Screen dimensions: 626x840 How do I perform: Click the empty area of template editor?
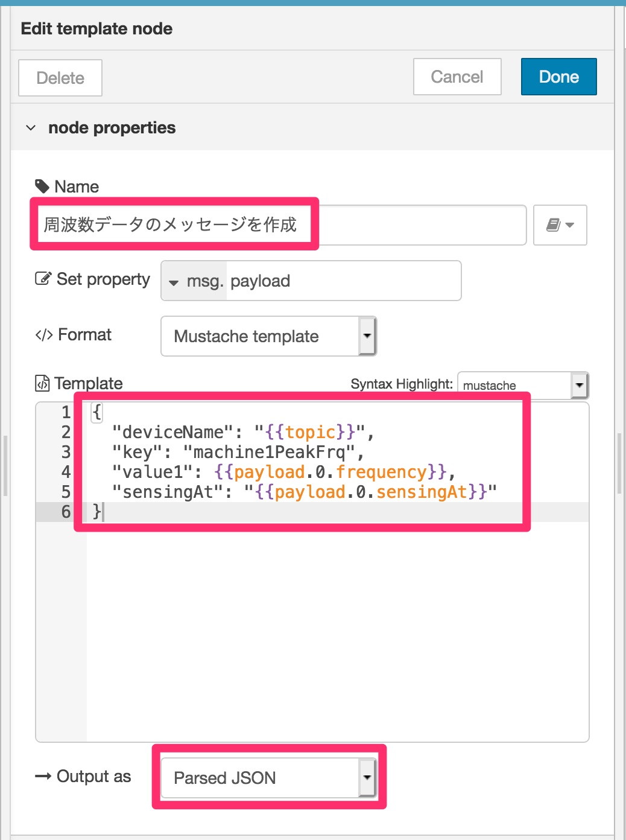click(x=338, y=631)
